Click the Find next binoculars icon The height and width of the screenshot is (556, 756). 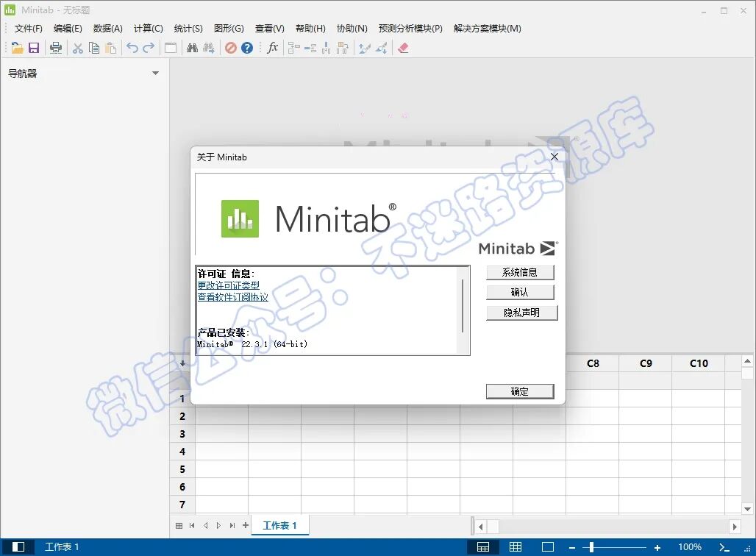[x=209, y=48]
